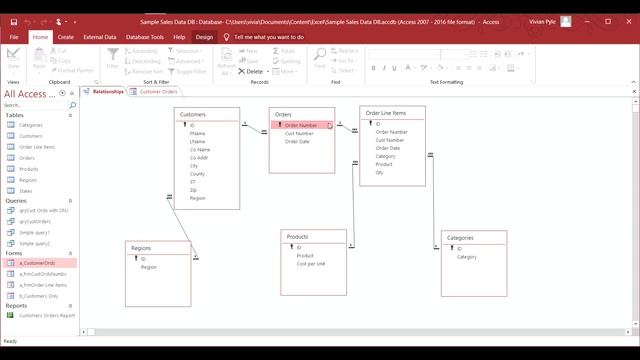Collapse the Queries group in navigation pane
This screenshot has height=360, width=640.
[x=70, y=201]
